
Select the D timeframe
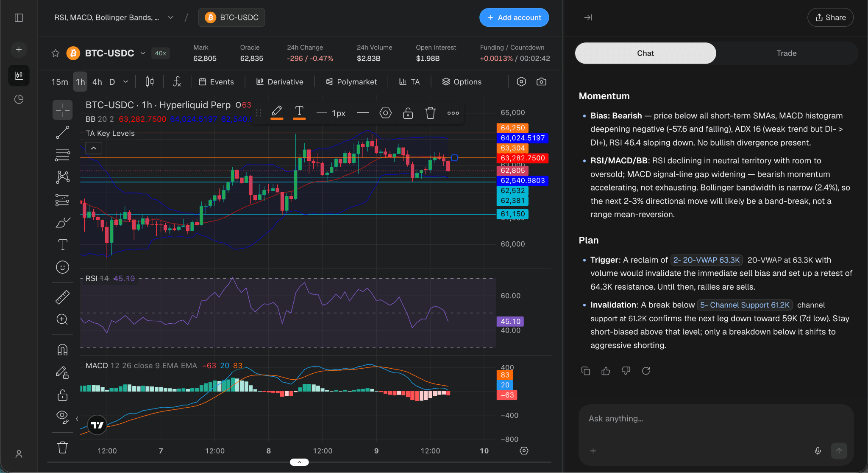click(x=112, y=82)
